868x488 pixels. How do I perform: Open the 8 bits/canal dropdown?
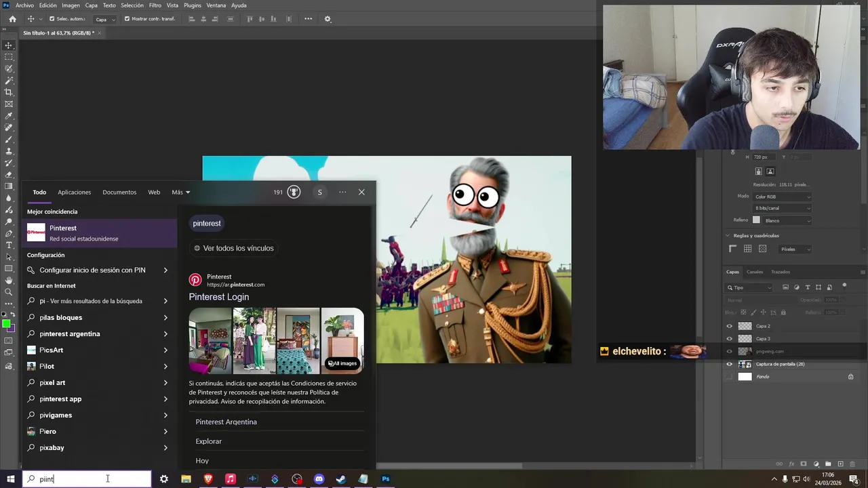(x=782, y=208)
